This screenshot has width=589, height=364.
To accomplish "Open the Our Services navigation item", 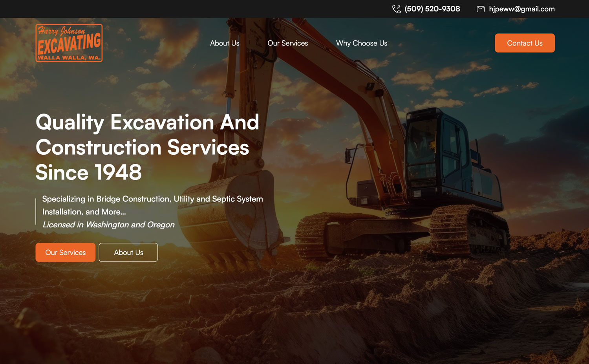I will (287, 43).
